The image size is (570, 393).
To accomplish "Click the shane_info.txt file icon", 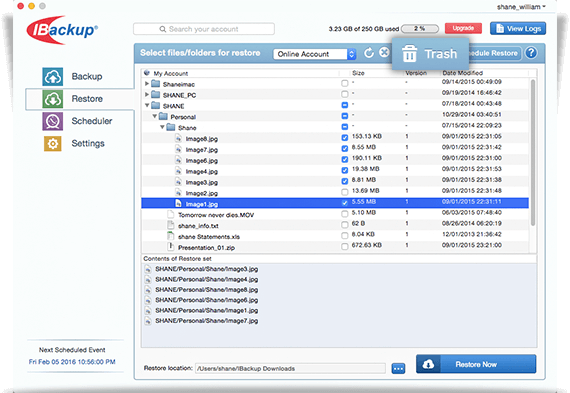I will 170,225.
